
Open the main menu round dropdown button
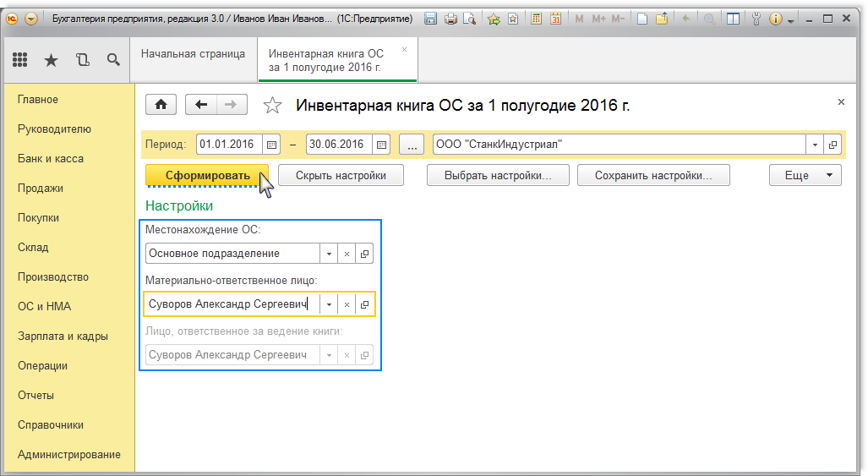31,19
